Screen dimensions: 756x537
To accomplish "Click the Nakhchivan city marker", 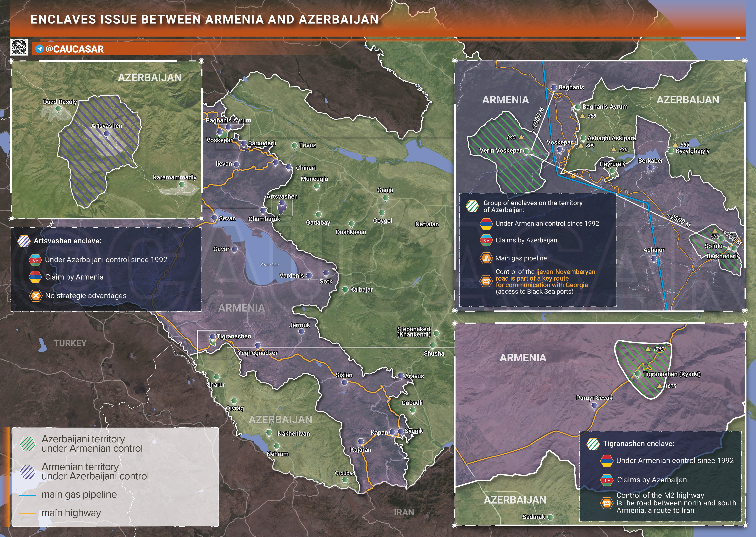I will click(269, 433).
